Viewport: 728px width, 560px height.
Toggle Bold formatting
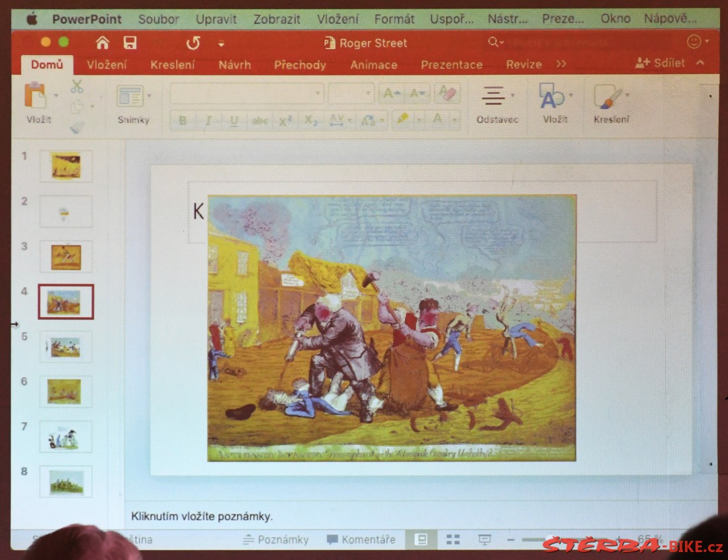coord(183,120)
